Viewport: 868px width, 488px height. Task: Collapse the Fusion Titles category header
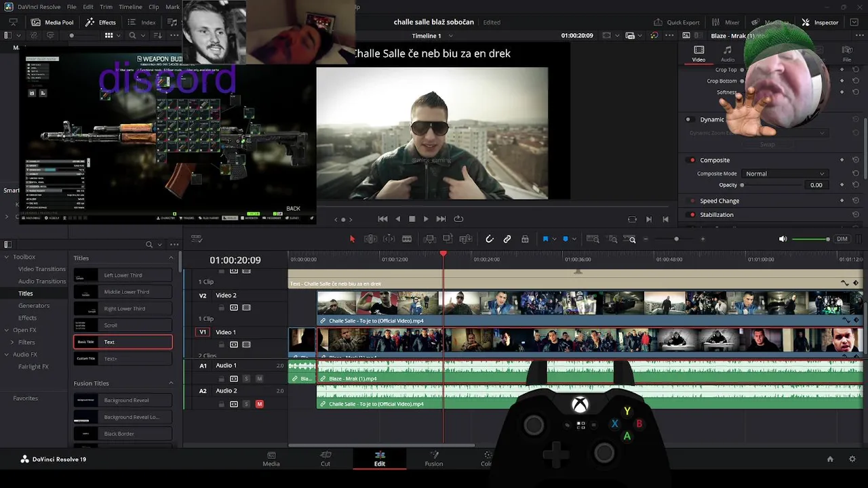171,384
